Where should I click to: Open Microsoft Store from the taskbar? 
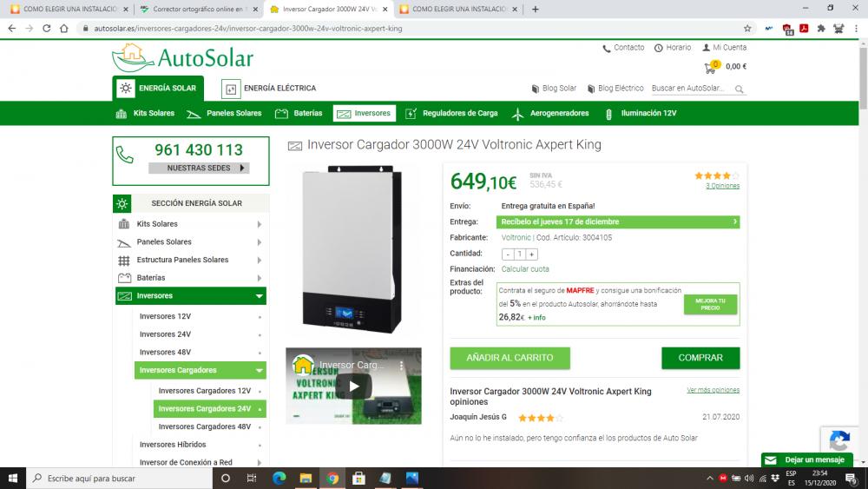358,478
